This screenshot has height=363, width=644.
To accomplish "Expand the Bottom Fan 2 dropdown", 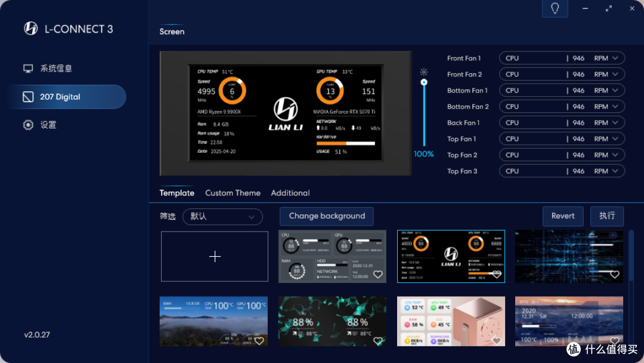I will 562,106.
